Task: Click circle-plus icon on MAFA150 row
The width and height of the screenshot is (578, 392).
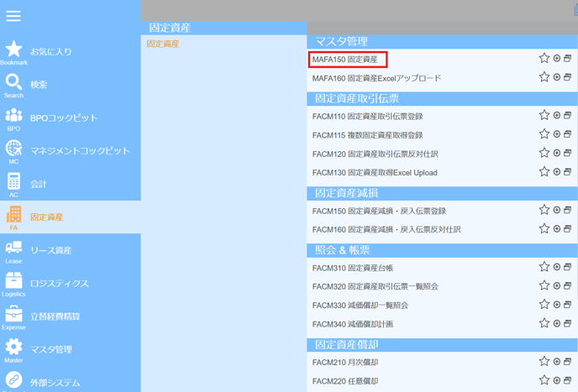Action: tap(557, 58)
